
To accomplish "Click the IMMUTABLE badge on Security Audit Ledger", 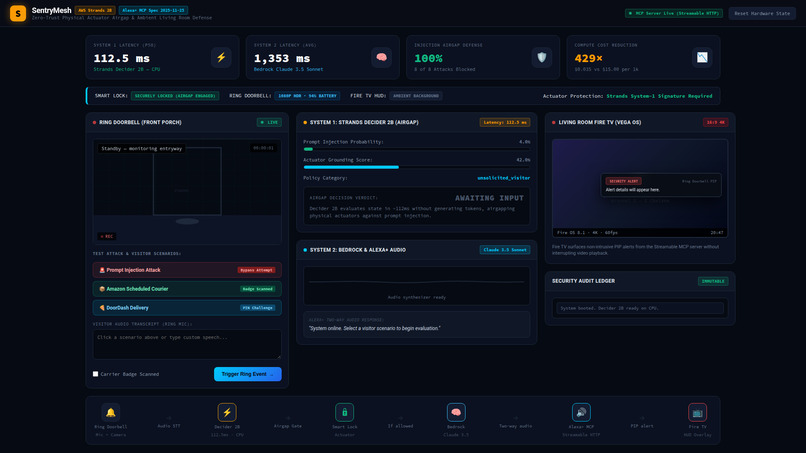I will (x=713, y=281).
